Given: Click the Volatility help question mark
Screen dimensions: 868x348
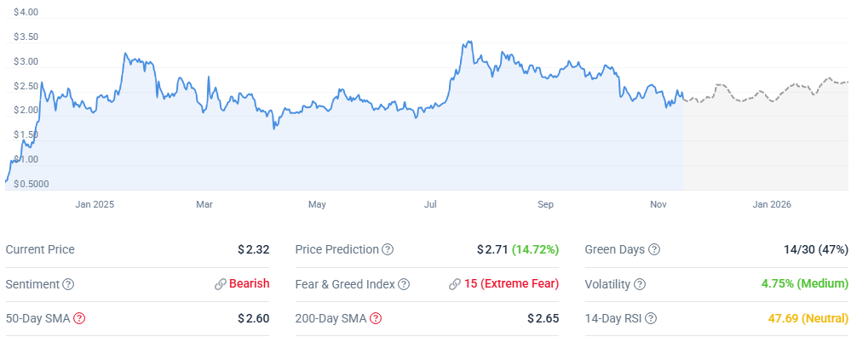Looking at the screenshot, I should pos(639,284).
